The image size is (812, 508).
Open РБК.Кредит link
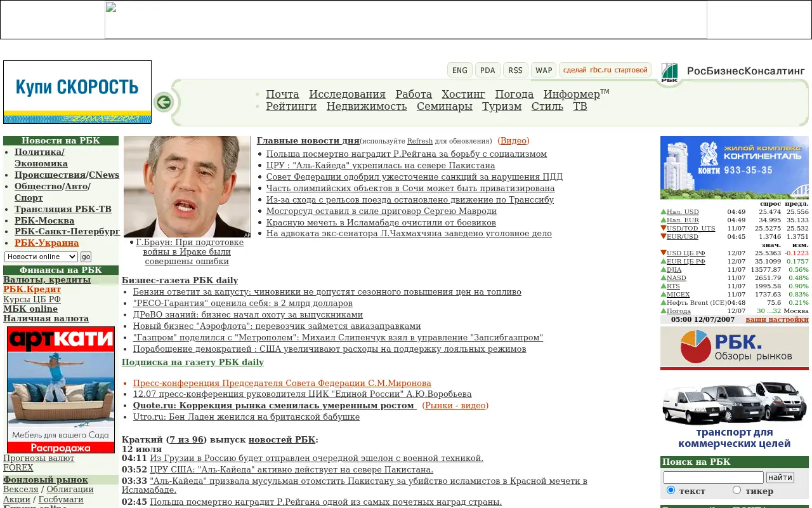32,289
